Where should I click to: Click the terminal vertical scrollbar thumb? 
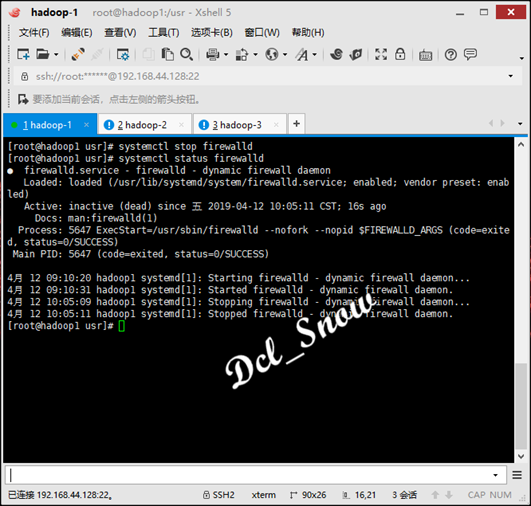(x=521, y=406)
